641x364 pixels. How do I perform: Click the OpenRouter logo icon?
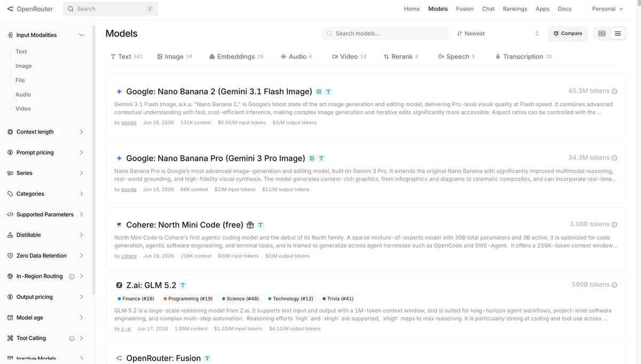pos(10,9)
